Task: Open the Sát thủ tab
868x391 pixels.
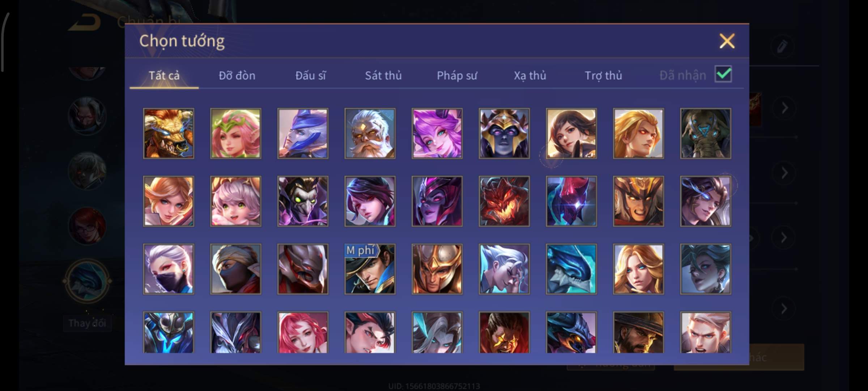Action: (x=383, y=75)
